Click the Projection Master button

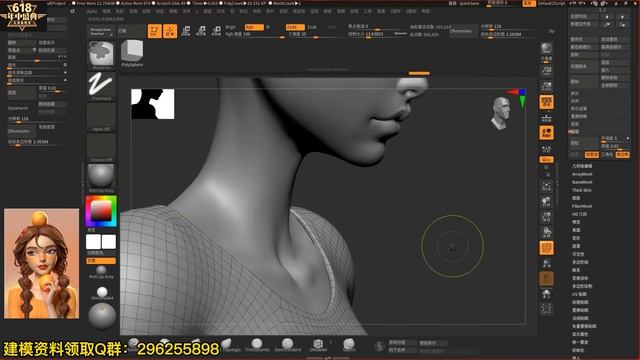pyautogui.click(x=100, y=31)
